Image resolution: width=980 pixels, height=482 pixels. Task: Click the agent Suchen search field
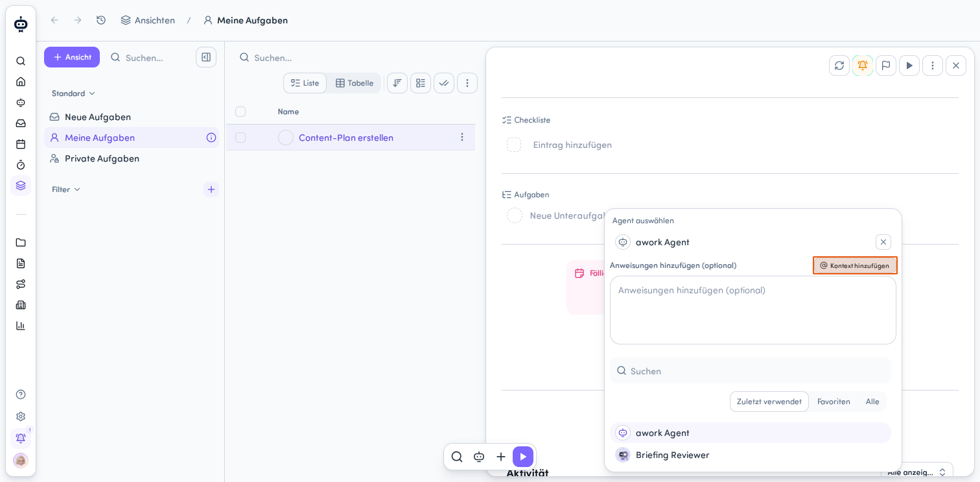[x=751, y=370]
